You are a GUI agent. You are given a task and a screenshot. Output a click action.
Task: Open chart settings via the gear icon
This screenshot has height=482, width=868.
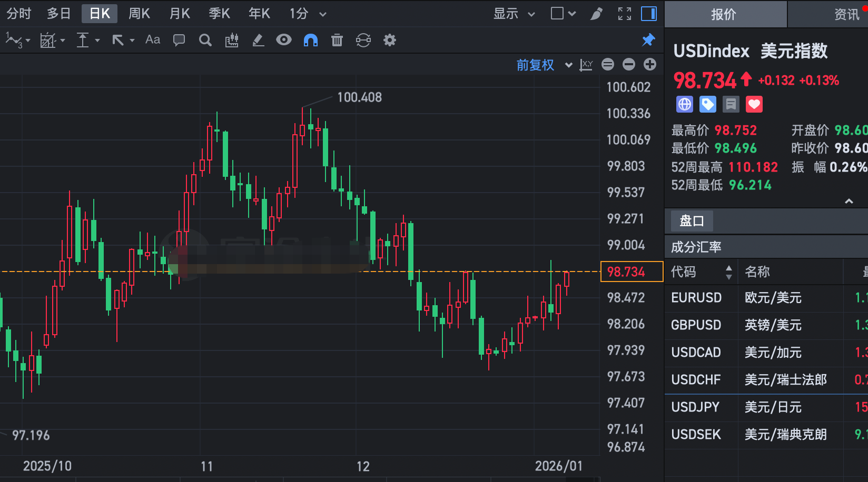tap(389, 40)
